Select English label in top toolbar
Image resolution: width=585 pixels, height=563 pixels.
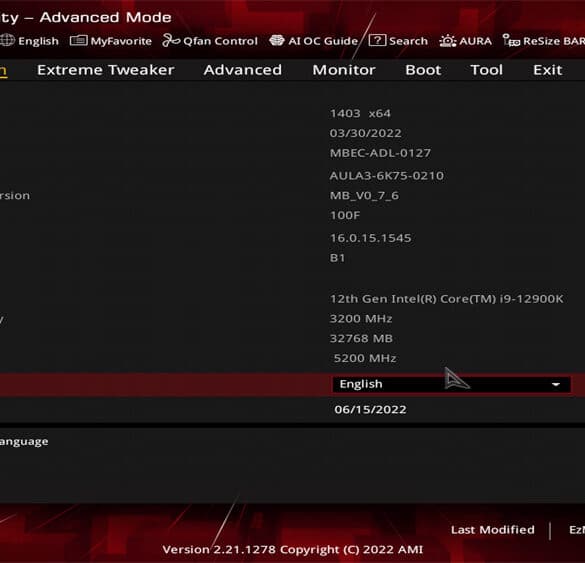pos(38,41)
